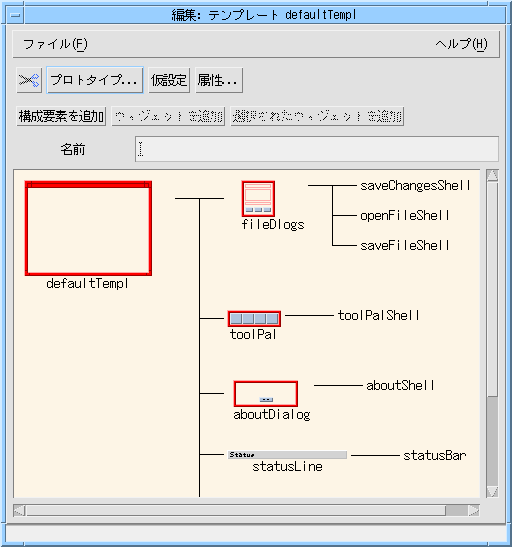512x547 pixels.
Task: Click the aboutDialog label text
Action: click(x=272, y=414)
